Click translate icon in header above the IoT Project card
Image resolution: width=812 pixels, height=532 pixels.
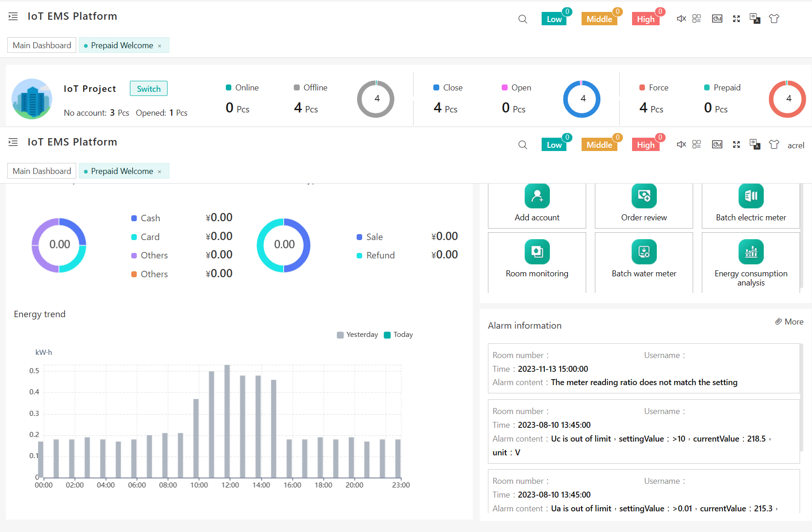755,19
